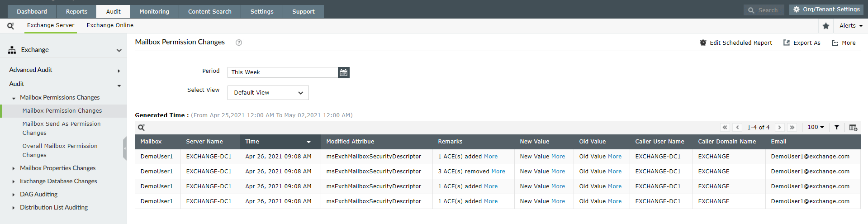Expand the DAG Auditing section

(x=14, y=195)
